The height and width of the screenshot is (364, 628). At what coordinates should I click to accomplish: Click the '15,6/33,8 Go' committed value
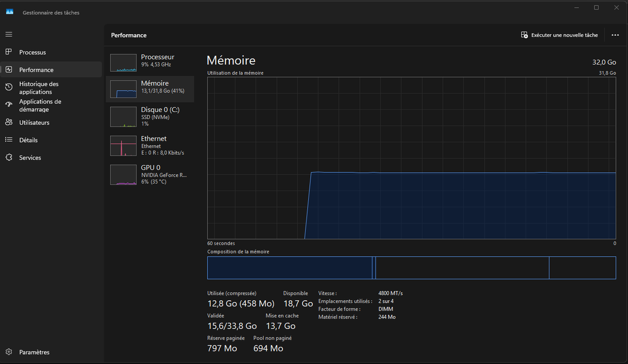click(x=232, y=326)
